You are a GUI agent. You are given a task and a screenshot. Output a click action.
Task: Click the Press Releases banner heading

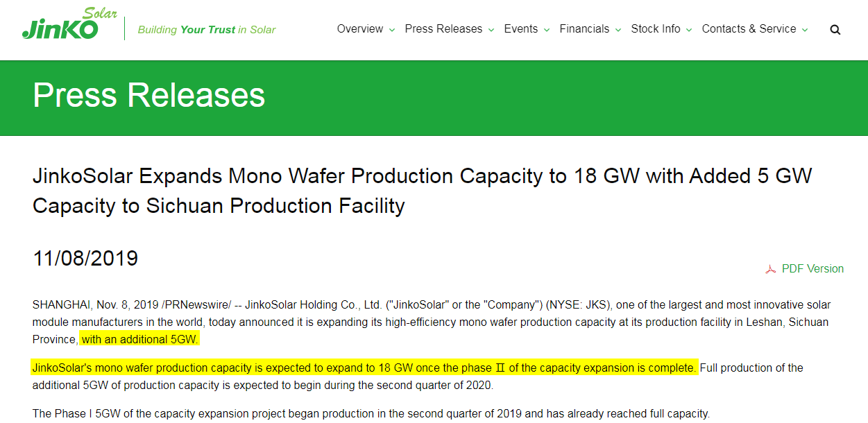click(149, 95)
